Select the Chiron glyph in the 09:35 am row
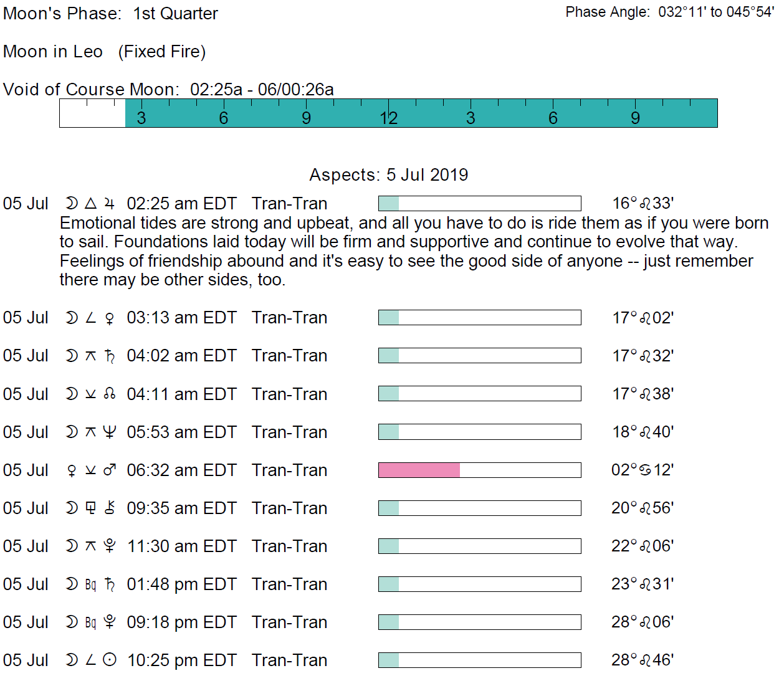The image size is (784, 691). 110,508
